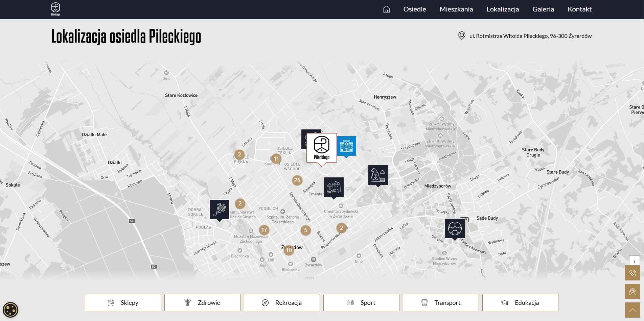The width and height of the screenshot is (644, 321).
Task: Click the Działki Małe label on the map
Action: tap(94, 134)
